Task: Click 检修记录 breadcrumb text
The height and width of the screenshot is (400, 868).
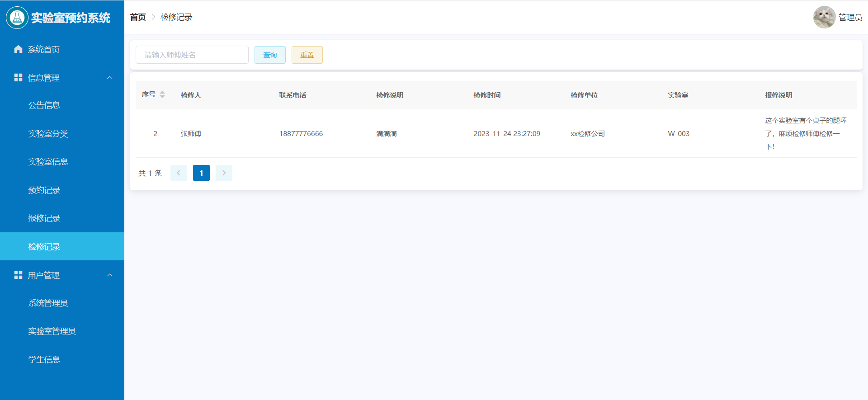Action: (176, 17)
